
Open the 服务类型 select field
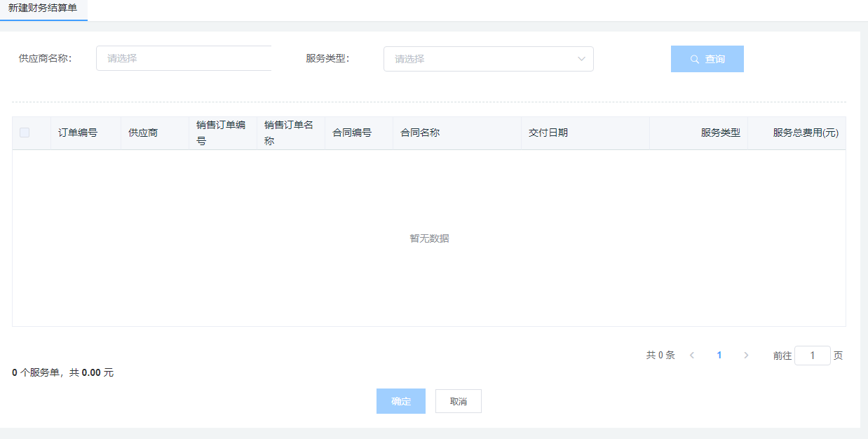pos(481,59)
